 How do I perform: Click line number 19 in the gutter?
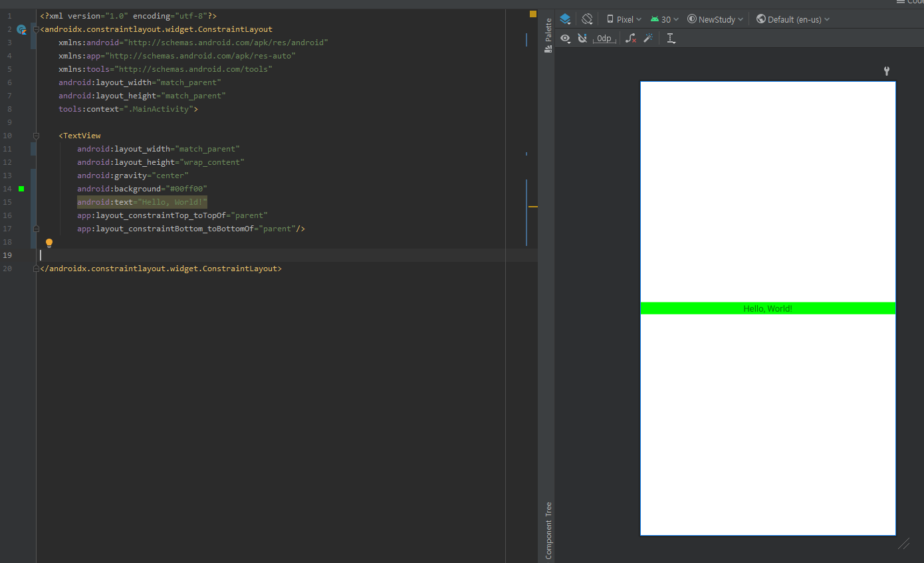7,255
